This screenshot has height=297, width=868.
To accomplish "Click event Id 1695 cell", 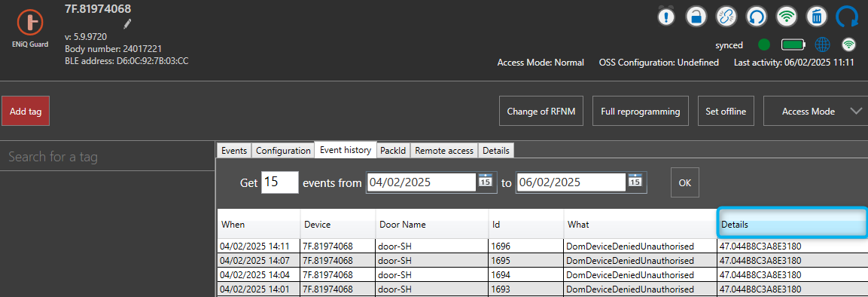I will tap(526, 260).
